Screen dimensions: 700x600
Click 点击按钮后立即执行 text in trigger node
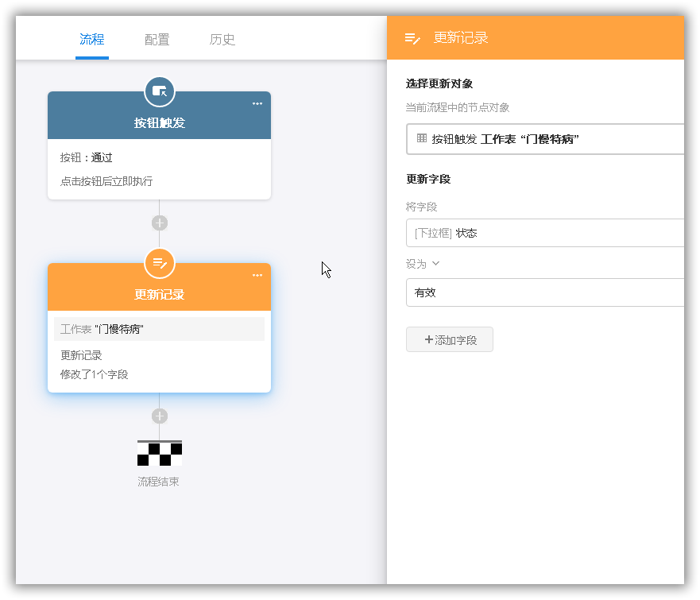tap(106, 181)
